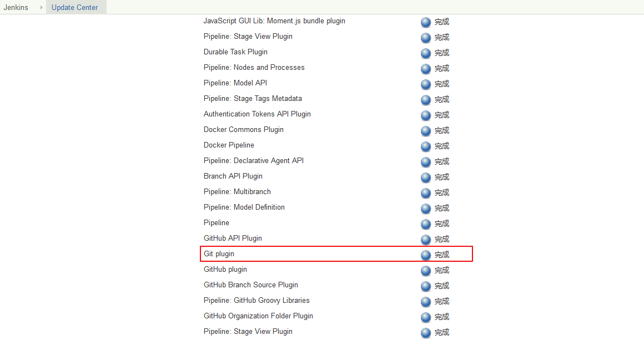Click 完成 status text for Branch API Plugin
Viewport: 644px width, 340px height.
[442, 177]
